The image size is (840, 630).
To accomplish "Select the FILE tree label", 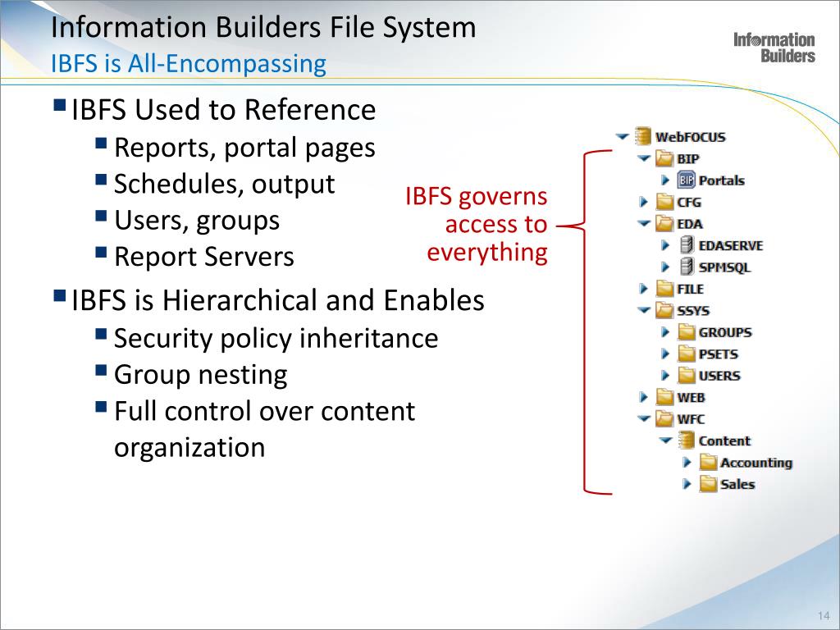I will pos(691,290).
